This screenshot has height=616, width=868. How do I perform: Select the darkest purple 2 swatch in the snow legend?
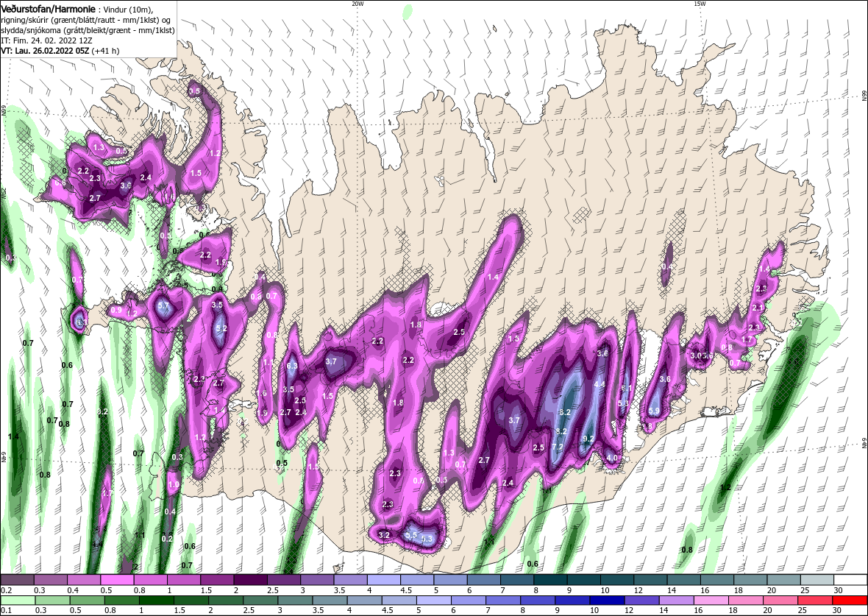pos(250,579)
